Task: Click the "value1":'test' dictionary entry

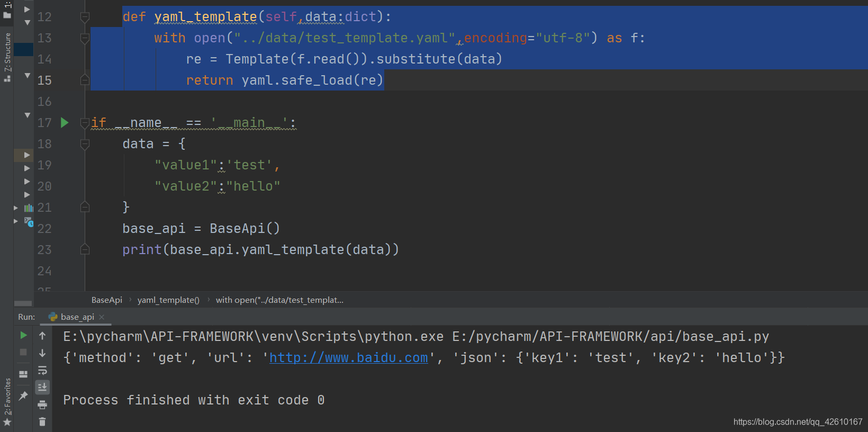Action: pos(217,165)
